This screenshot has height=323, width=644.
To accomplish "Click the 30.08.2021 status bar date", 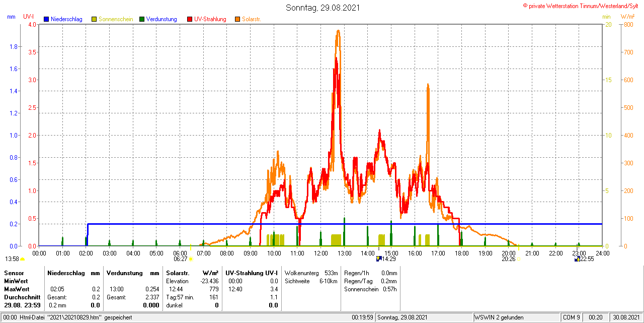I will [625, 317].
